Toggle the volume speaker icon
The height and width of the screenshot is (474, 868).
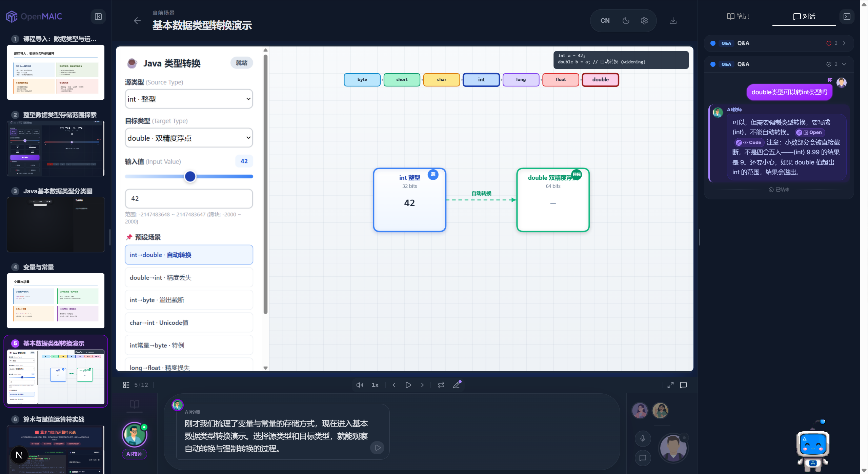pyautogui.click(x=360, y=385)
